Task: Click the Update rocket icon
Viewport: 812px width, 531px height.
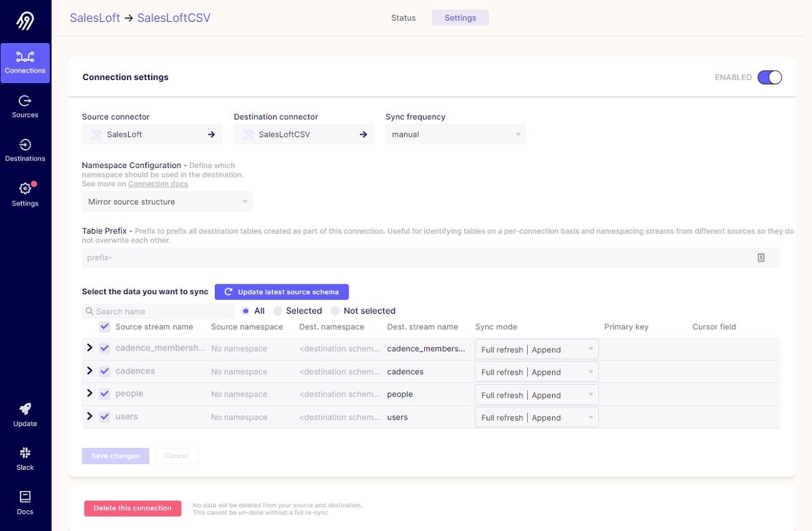Action: pyautogui.click(x=25, y=409)
